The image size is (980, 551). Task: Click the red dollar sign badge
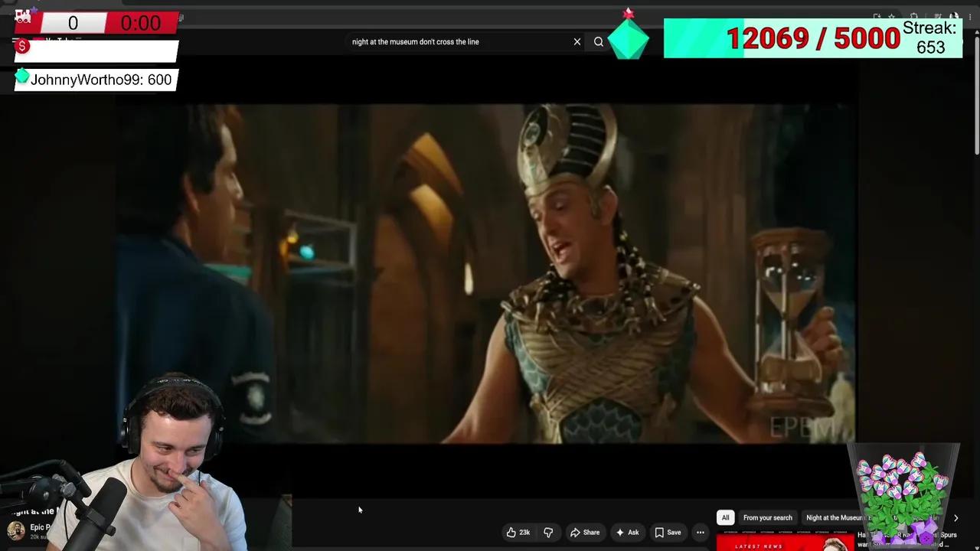(22, 47)
